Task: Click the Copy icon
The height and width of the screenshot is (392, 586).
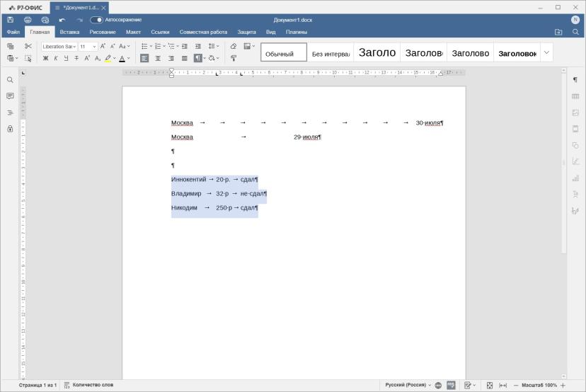Action: tap(11, 46)
